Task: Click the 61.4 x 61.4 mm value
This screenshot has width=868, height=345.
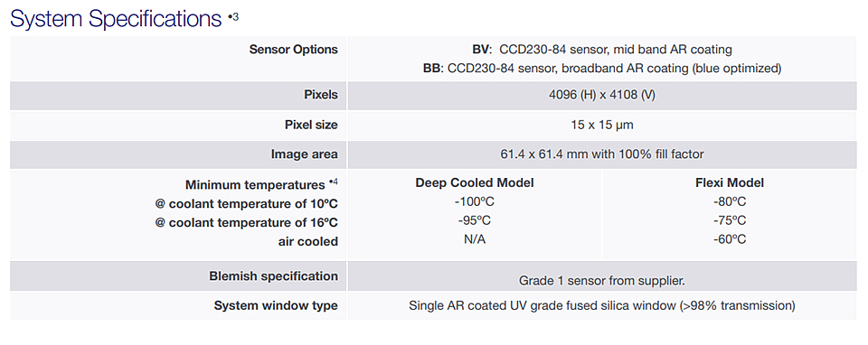Action: coord(602,154)
